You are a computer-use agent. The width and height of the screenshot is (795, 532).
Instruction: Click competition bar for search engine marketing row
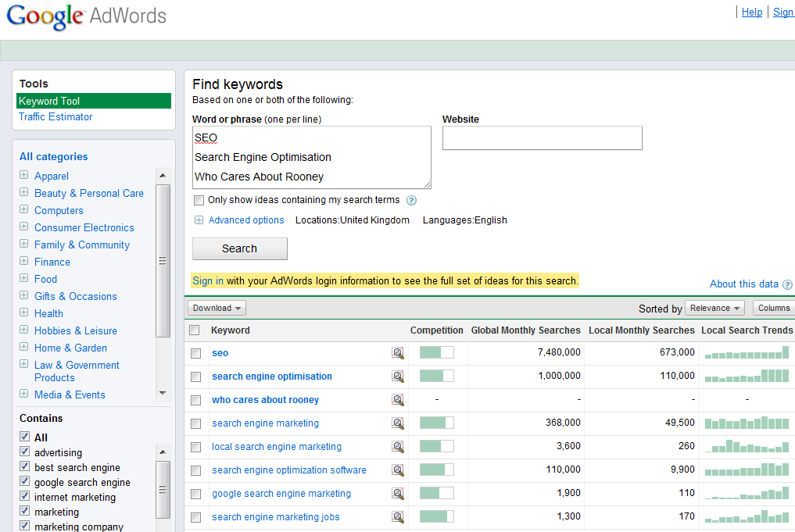[436, 423]
